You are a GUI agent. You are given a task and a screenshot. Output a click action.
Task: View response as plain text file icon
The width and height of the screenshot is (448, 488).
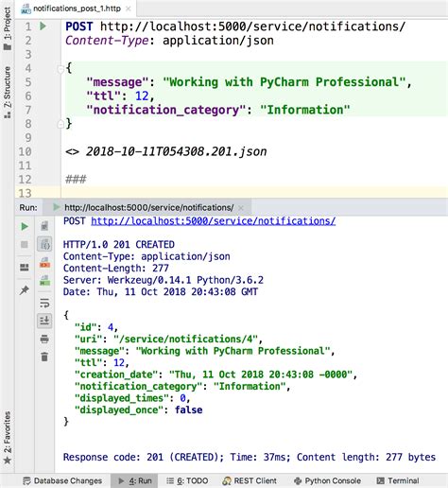coord(44,226)
